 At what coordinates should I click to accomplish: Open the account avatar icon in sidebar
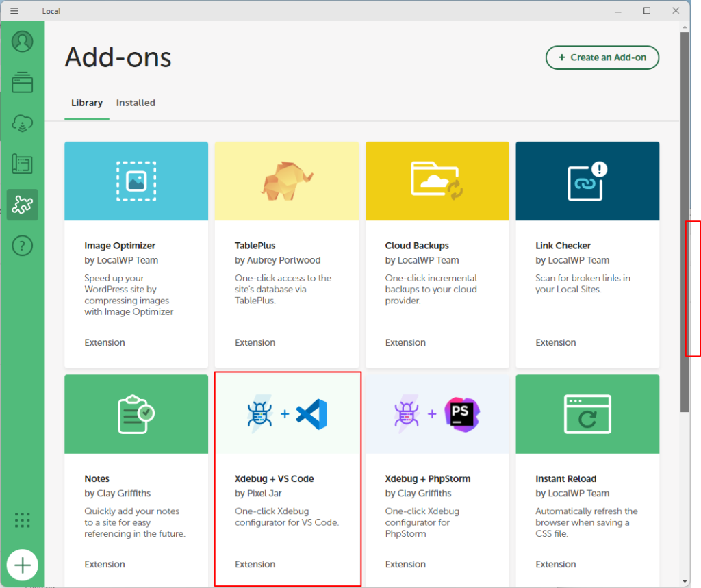click(x=23, y=42)
